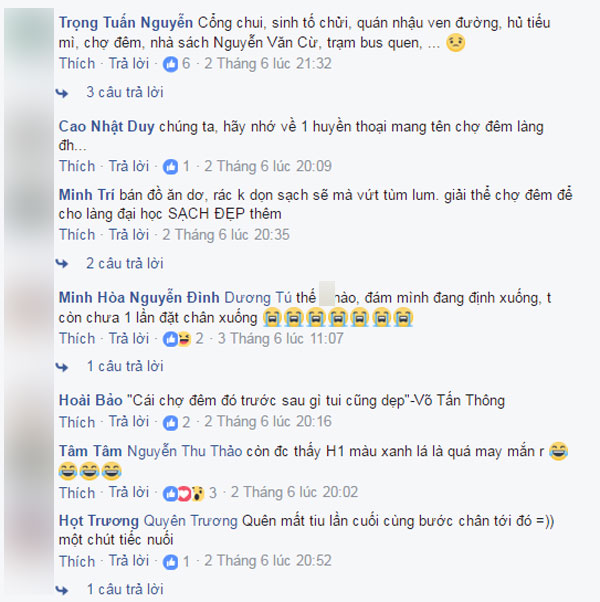600x602 pixels.
Task: Click the like icon on Cao Nhật Duy's comment
Action: coord(170,167)
